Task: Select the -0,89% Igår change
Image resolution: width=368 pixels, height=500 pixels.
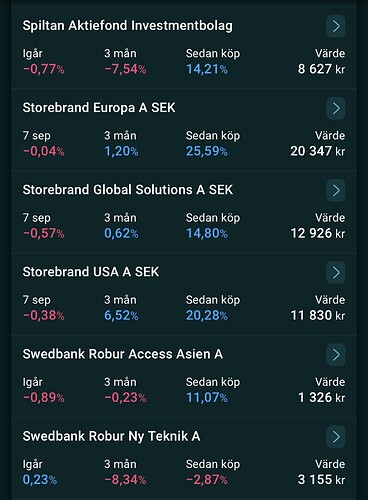Action: (43, 397)
